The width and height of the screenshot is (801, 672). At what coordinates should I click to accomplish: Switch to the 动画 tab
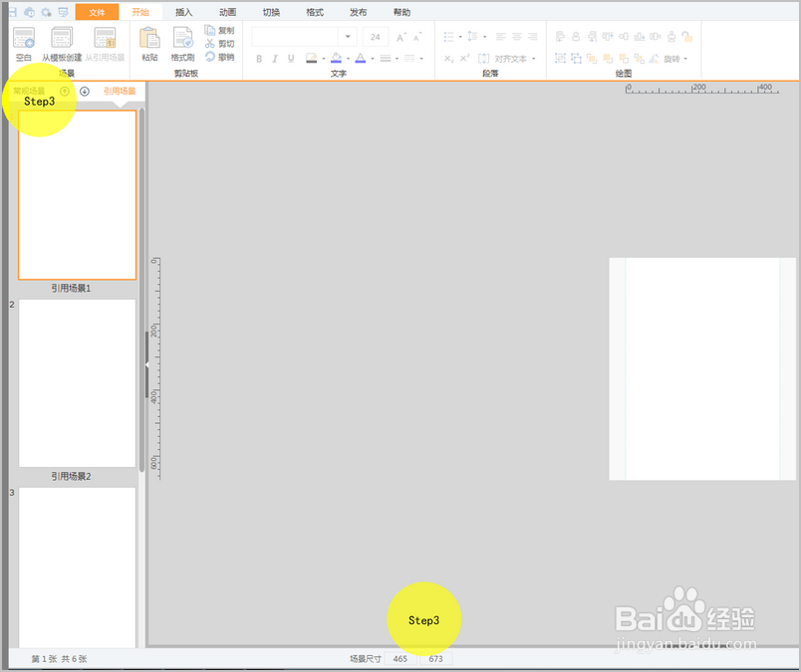click(227, 12)
